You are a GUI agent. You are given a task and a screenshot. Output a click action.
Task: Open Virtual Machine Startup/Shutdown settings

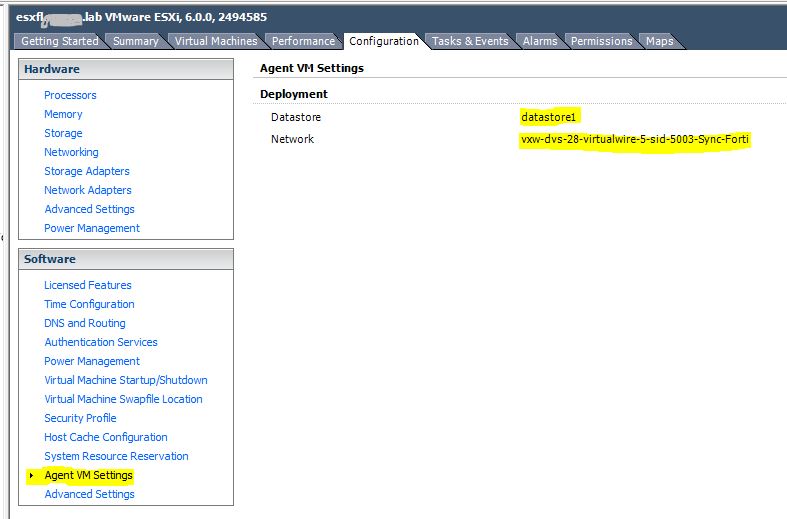coord(126,380)
